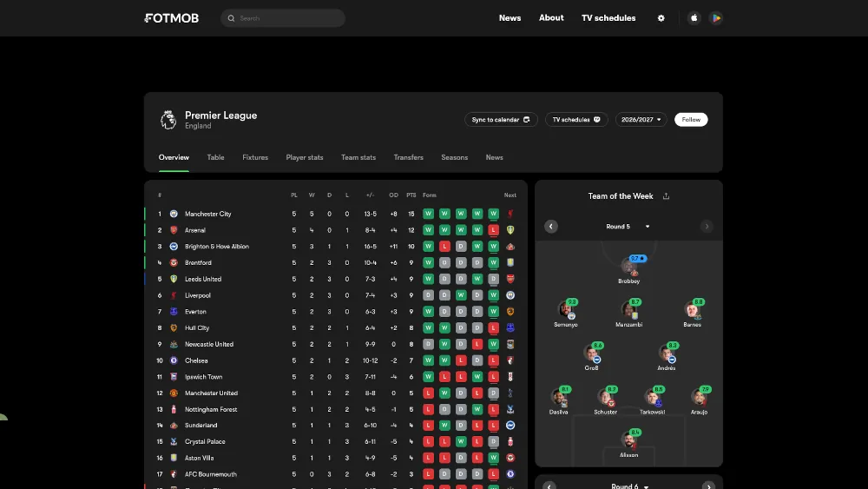Click Manchester City's next opponent crest
This screenshot has height=489, width=868.
[x=510, y=214]
